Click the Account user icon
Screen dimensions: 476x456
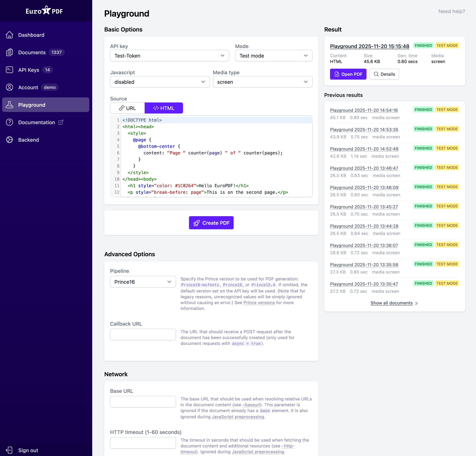coord(9,87)
